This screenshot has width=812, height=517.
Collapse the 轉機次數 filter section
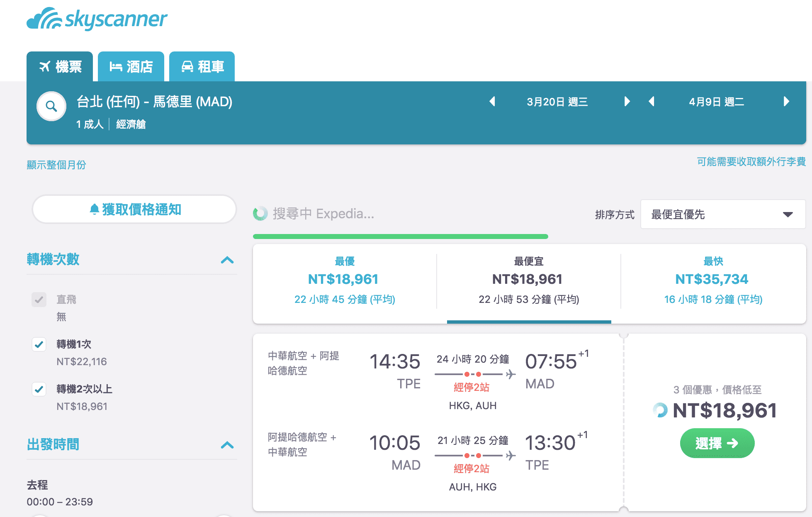point(227,260)
